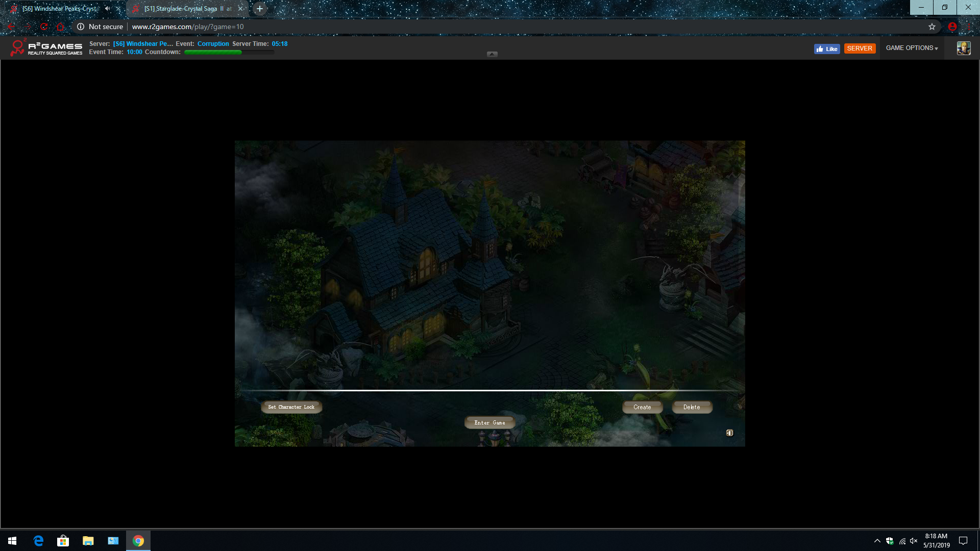Click the Facebook Like button
Screen dimensions: 980x551
pyautogui.click(x=827, y=48)
